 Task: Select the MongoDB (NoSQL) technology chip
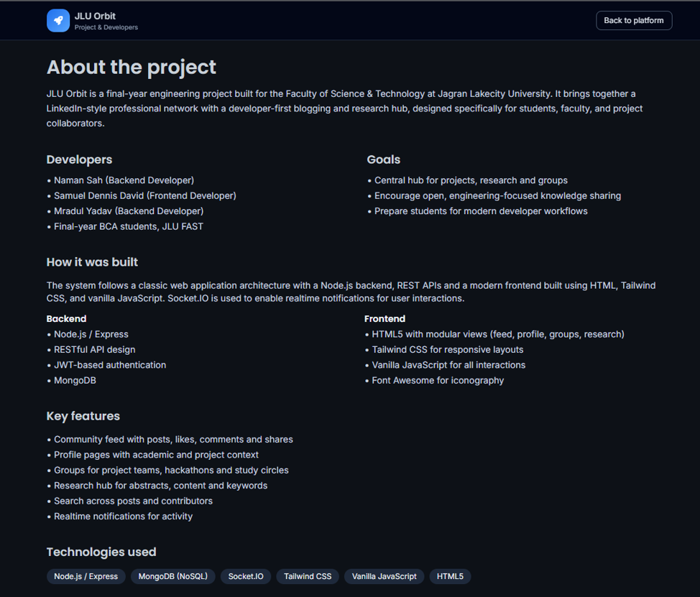pos(172,576)
